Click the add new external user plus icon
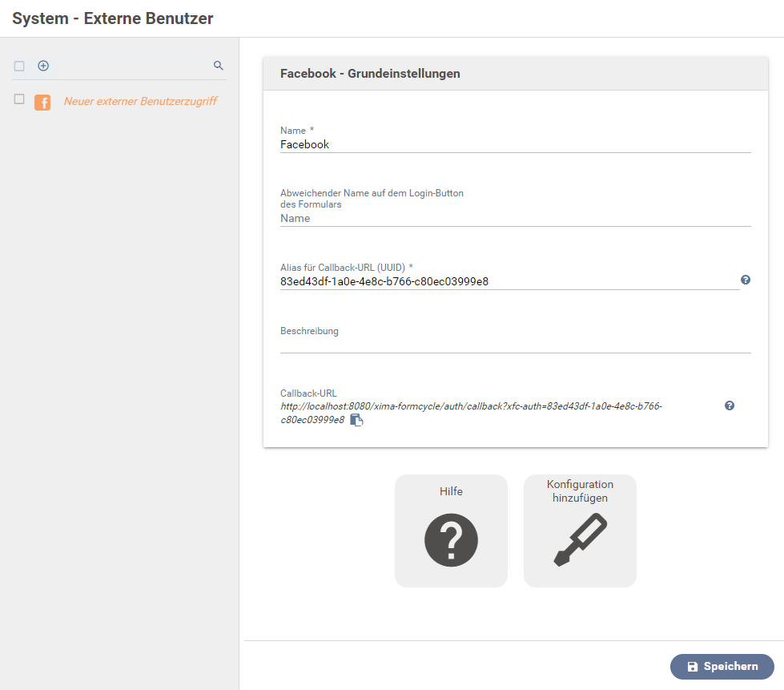The image size is (784, 690). pos(43,66)
